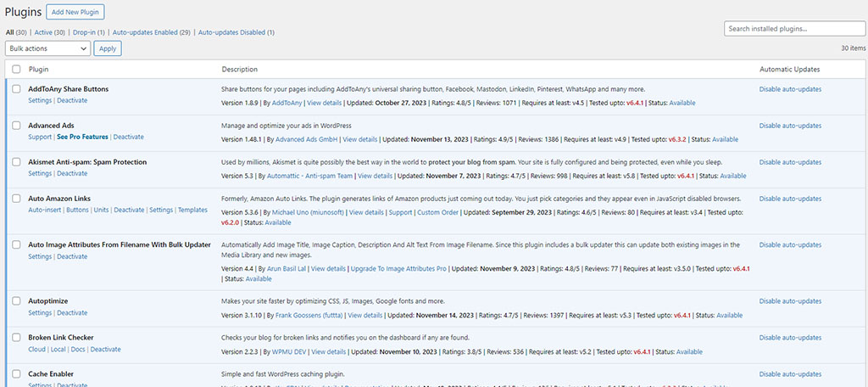Disable auto-updates for Broken Link Checker

790,337
